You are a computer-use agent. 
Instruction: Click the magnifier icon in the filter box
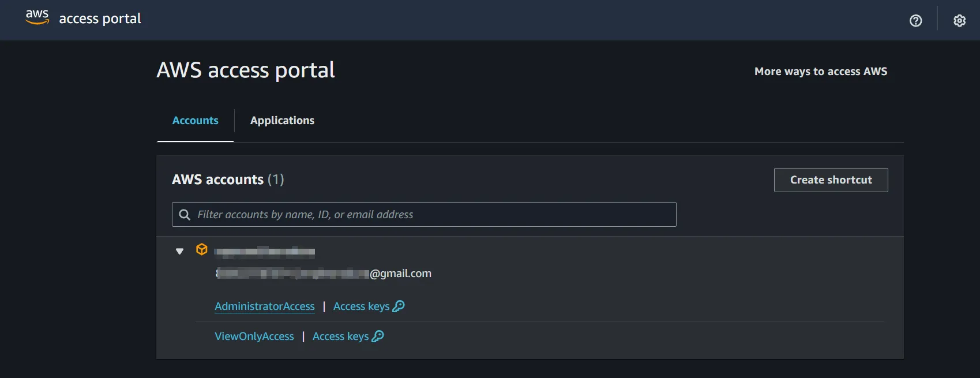click(185, 215)
